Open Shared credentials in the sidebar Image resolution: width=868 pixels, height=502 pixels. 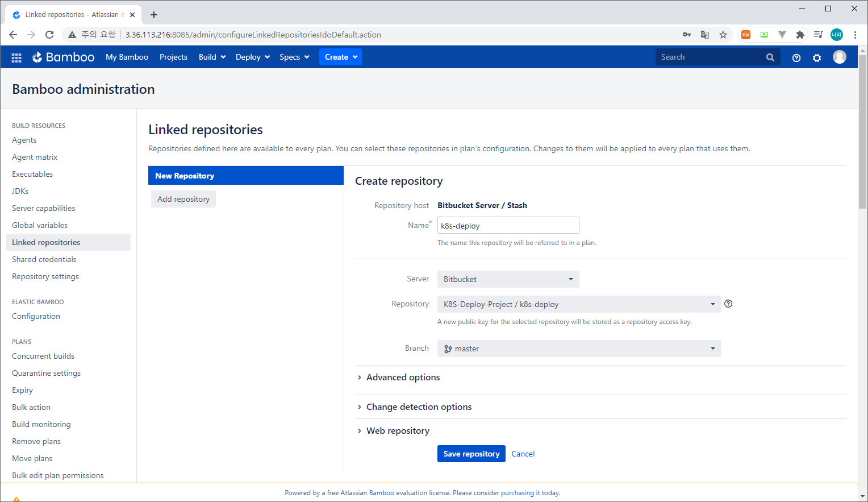(x=44, y=259)
